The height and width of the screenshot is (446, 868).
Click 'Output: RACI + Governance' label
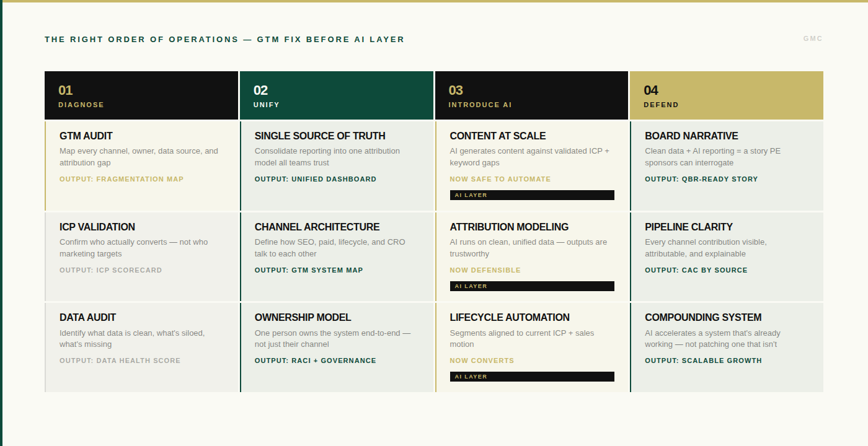tap(316, 361)
